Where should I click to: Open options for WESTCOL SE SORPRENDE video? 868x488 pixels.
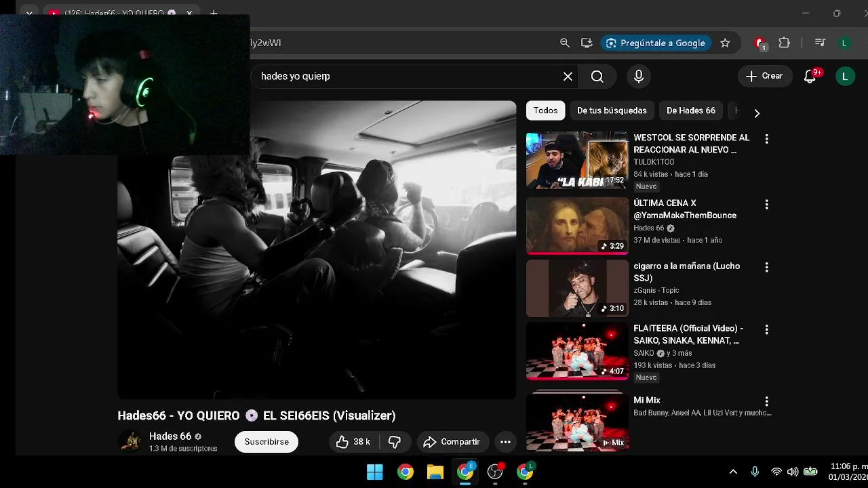[x=767, y=139]
